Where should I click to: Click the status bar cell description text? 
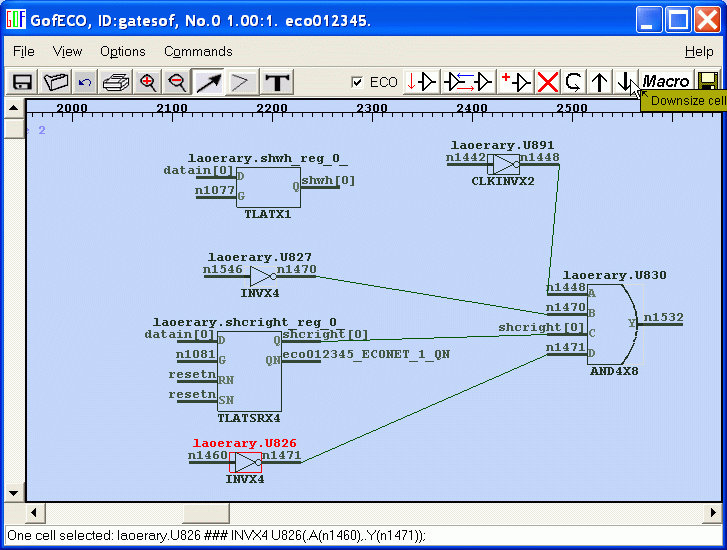(x=216, y=536)
